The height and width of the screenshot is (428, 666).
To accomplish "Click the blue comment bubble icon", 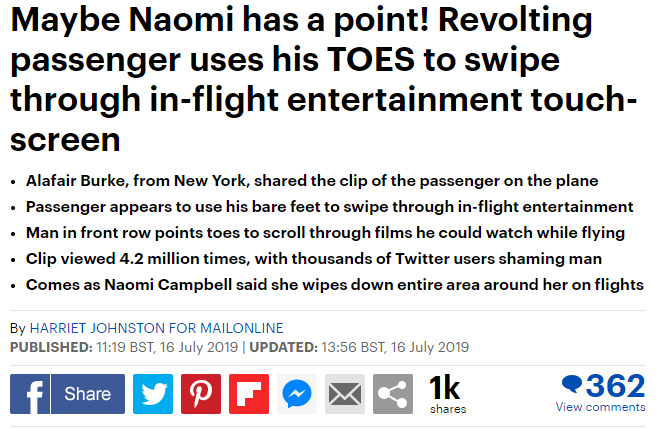I will click(572, 384).
